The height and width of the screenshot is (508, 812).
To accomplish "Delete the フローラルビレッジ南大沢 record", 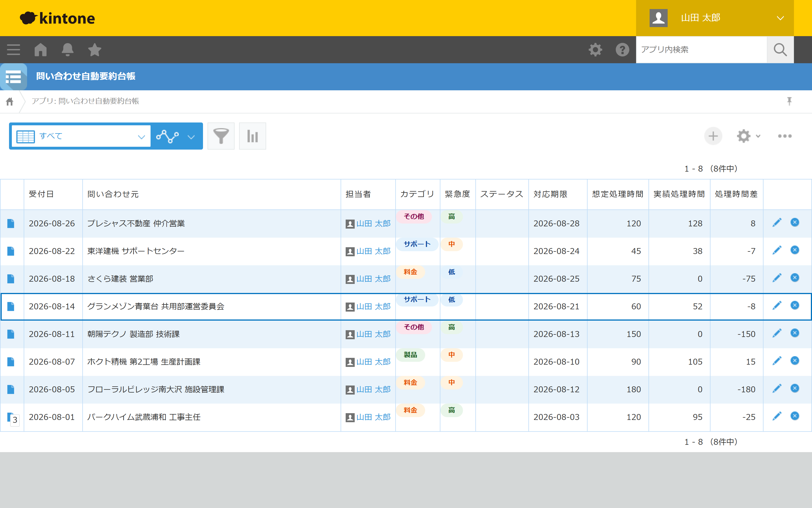I will click(795, 388).
